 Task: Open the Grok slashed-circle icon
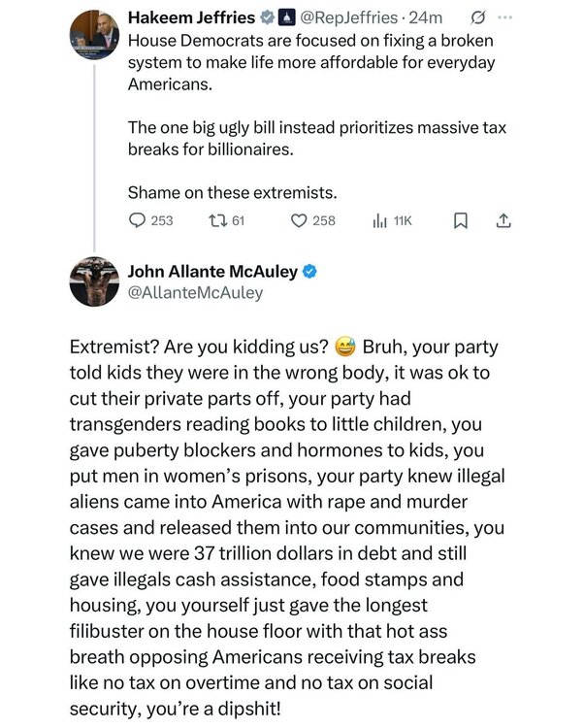pos(477,18)
